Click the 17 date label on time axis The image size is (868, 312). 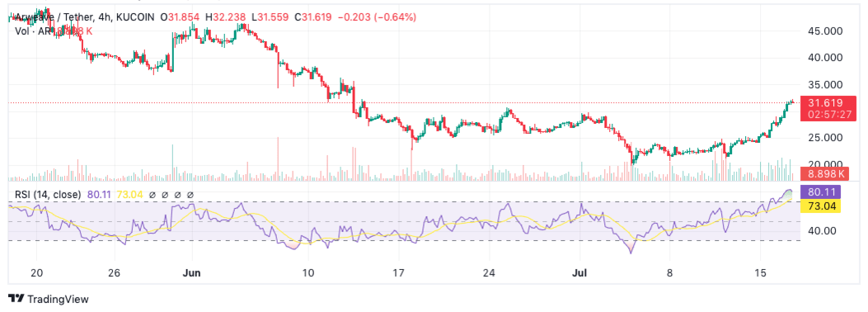pyautogui.click(x=399, y=273)
